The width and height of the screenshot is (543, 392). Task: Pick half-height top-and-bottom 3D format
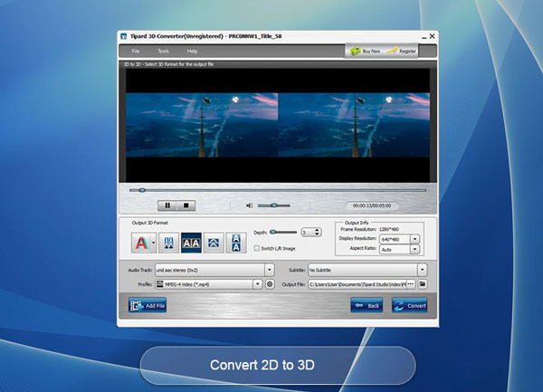tap(214, 242)
